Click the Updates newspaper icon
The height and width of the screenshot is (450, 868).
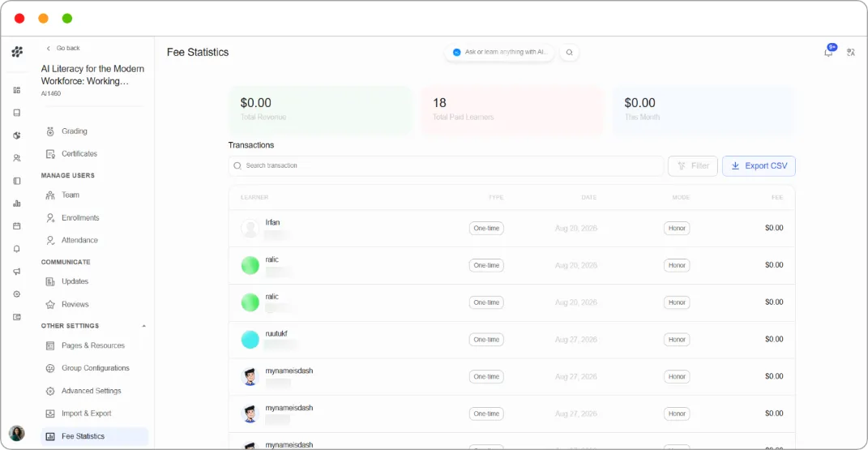[x=50, y=281]
